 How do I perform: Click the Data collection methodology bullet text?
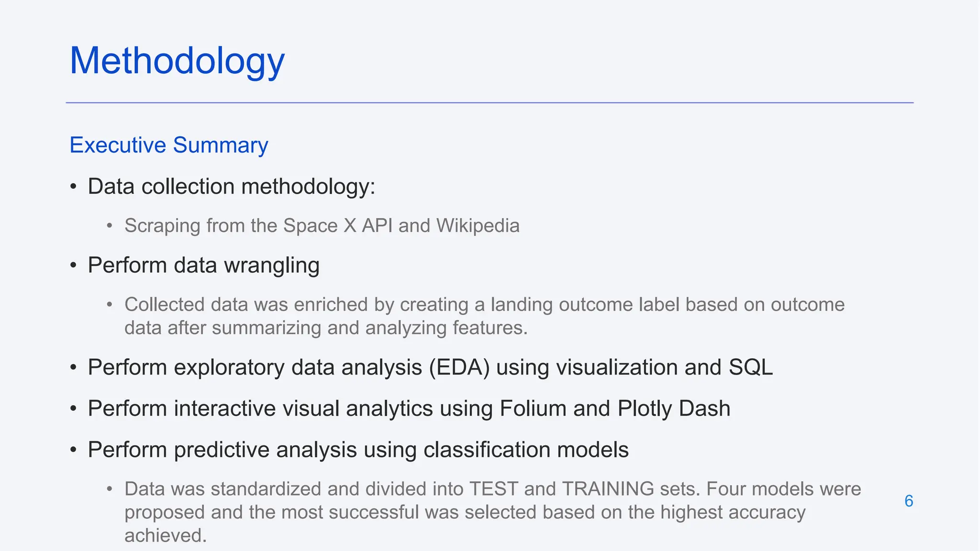231,186
